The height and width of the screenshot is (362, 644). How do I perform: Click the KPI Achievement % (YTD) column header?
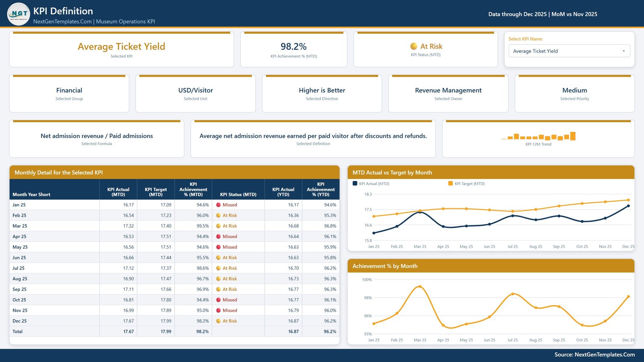[x=321, y=189]
